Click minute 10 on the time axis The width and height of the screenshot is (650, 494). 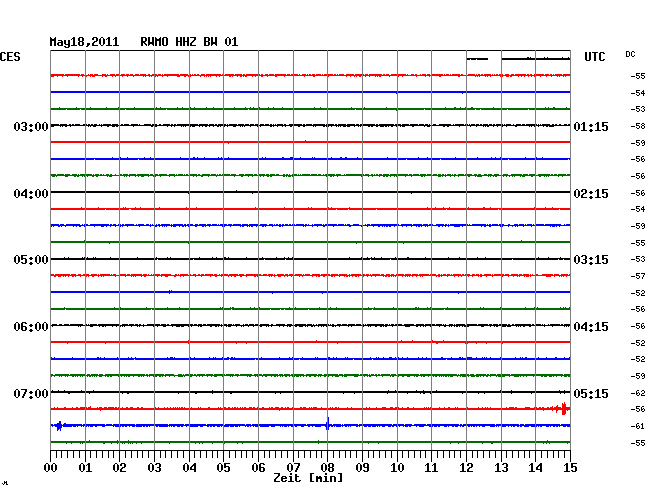pyautogui.click(x=397, y=468)
